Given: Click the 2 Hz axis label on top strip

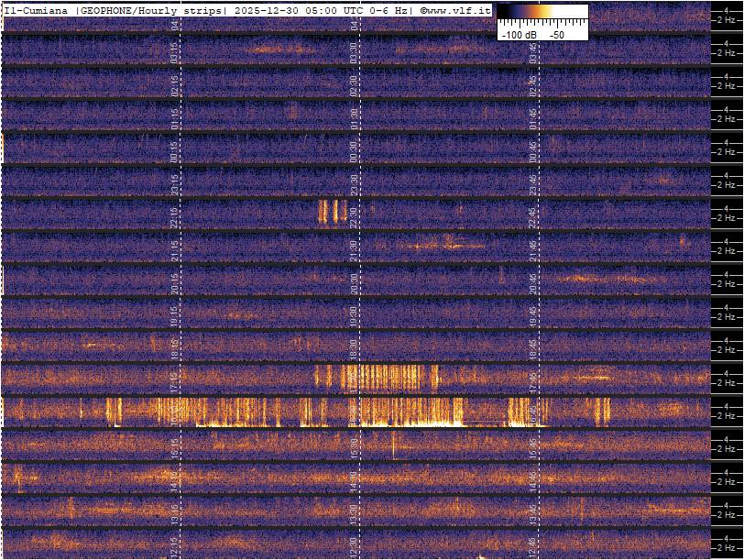Looking at the screenshot, I should point(725,21).
